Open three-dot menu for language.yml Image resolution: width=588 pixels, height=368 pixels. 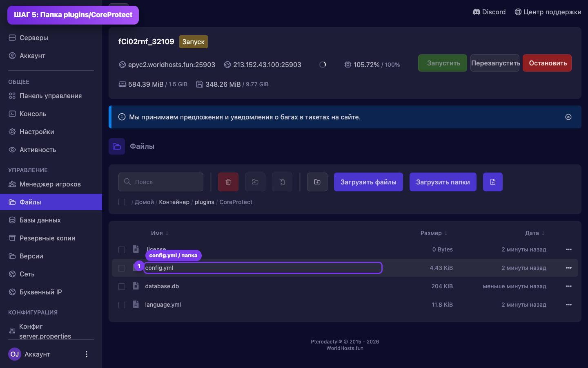click(x=569, y=305)
